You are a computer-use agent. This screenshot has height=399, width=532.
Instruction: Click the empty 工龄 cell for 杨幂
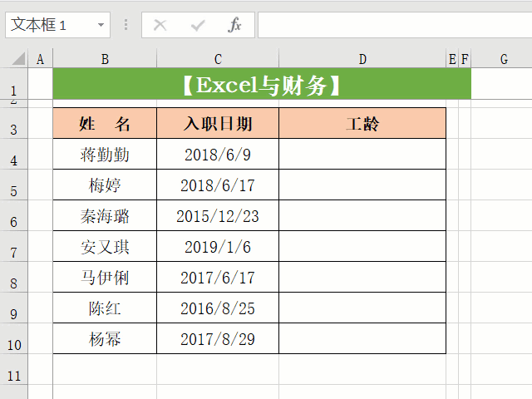362,338
